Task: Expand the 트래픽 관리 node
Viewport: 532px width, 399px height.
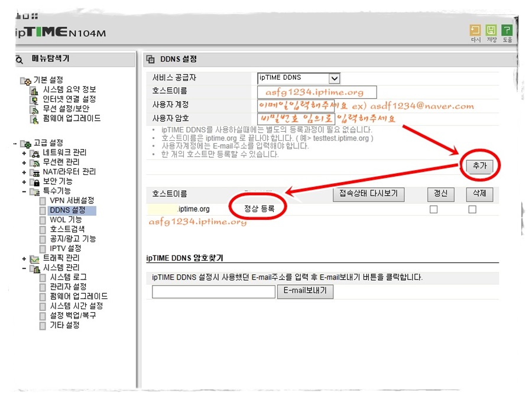Action: (x=24, y=259)
